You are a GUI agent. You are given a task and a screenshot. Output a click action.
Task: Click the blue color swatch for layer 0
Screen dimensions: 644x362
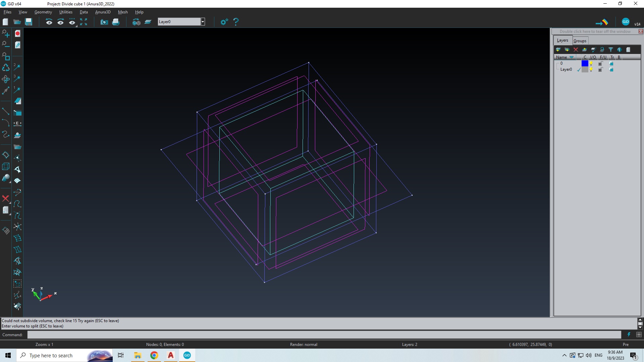pos(584,63)
